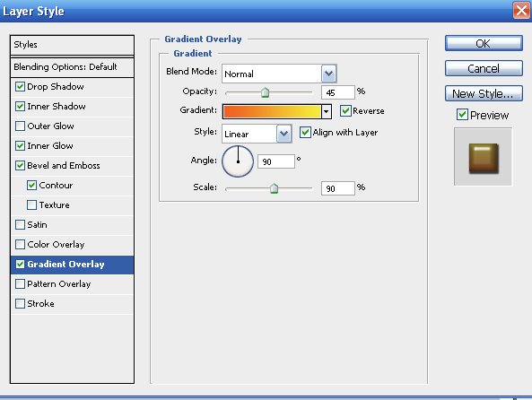Viewport: 532px width, 400px height.
Task: Open the Inner Shadow settings label
Action: coord(57,106)
